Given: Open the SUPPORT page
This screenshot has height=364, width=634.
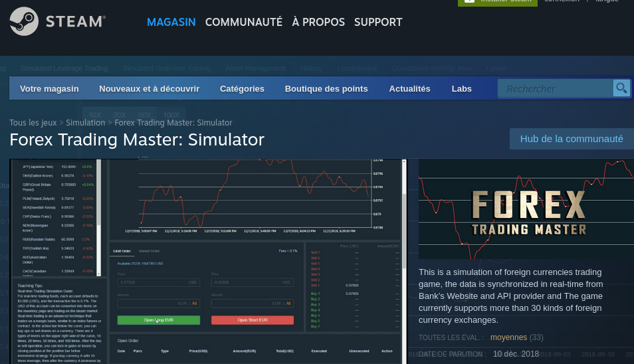Looking at the screenshot, I should 378,22.
